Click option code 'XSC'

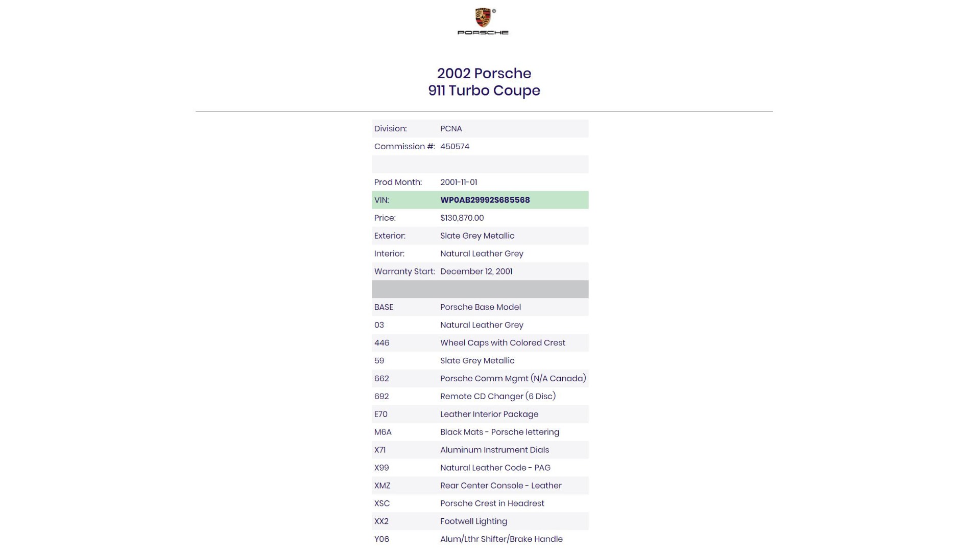click(x=382, y=504)
